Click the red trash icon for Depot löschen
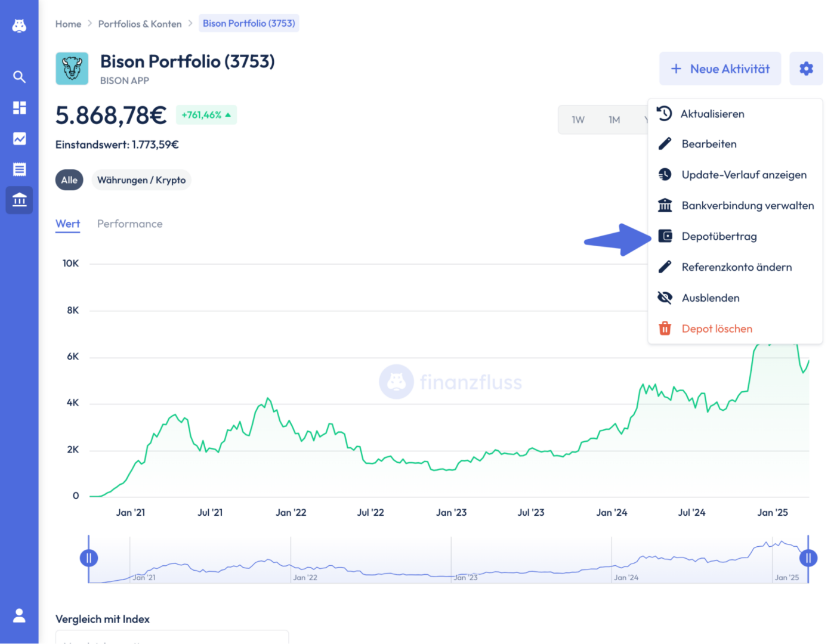 665,329
